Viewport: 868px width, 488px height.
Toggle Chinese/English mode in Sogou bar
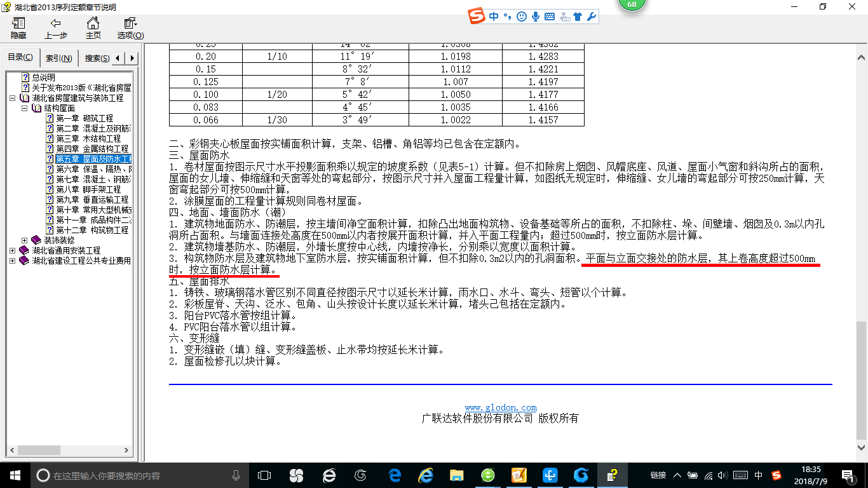tap(494, 17)
